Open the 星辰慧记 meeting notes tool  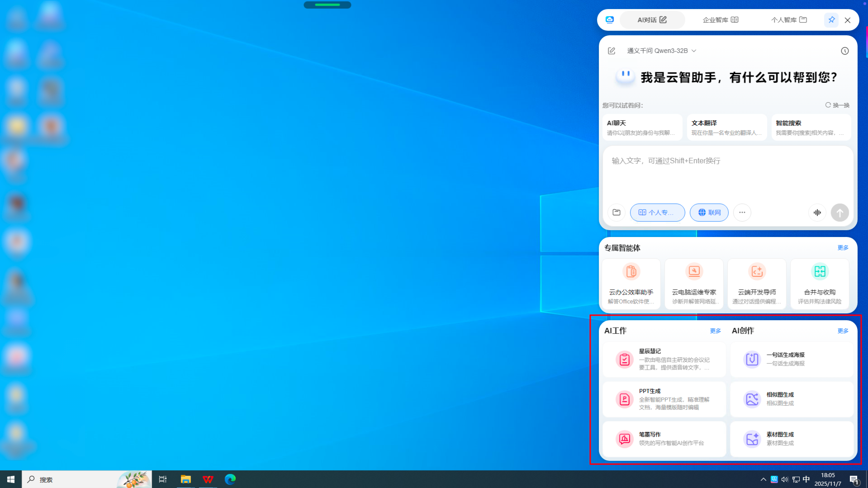coord(664,360)
